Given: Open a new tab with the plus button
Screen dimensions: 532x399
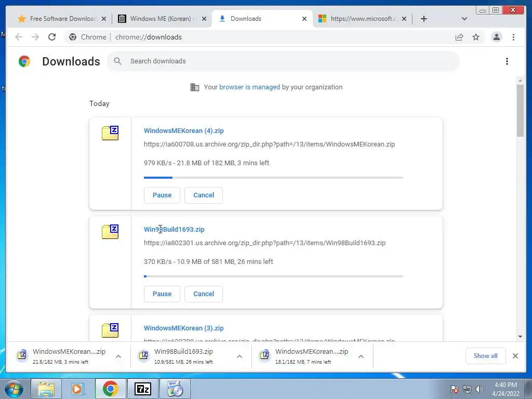Looking at the screenshot, I should (x=424, y=19).
